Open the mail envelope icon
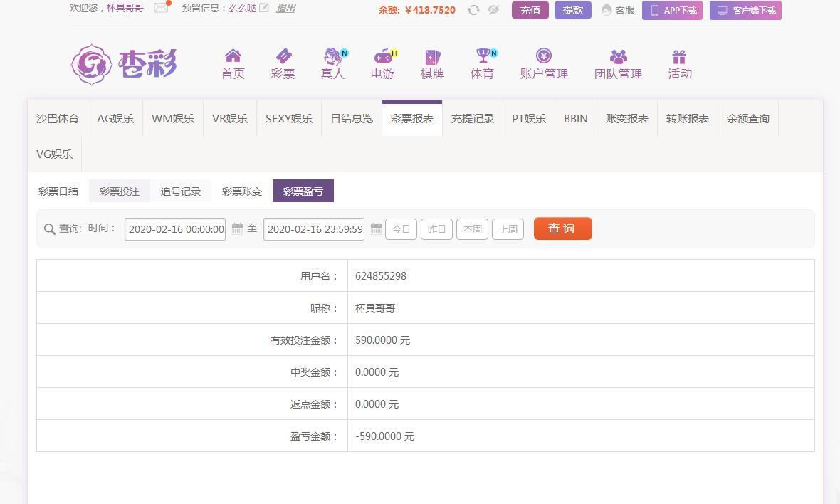The height and width of the screenshot is (504, 840). pos(162,9)
